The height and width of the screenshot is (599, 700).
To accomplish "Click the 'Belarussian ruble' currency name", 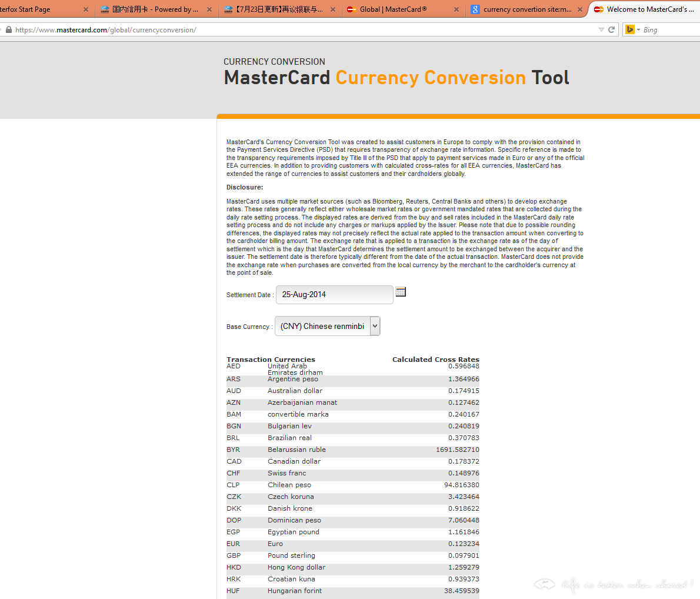I will (297, 450).
